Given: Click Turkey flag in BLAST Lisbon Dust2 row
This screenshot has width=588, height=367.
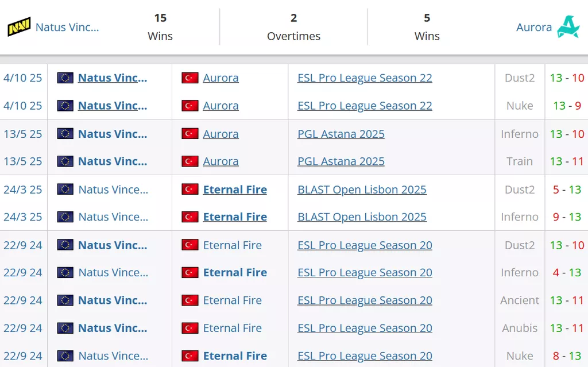Looking at the screenshot, I should click(190, 190).
